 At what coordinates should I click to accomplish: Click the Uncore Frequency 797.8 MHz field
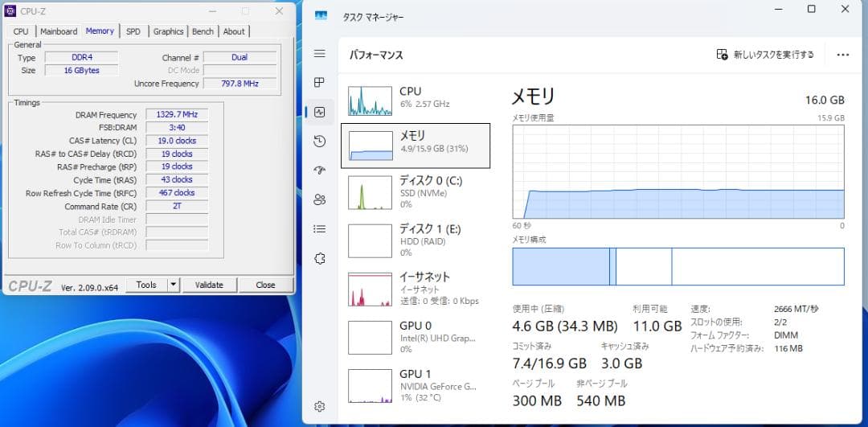240,84
